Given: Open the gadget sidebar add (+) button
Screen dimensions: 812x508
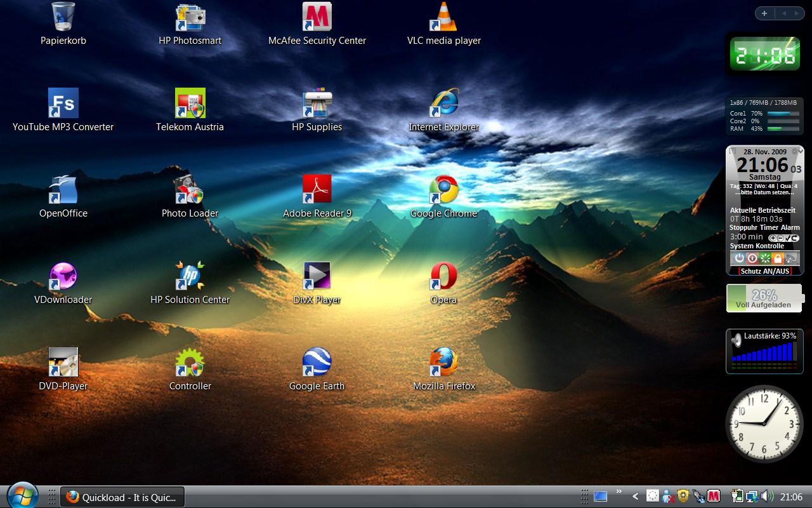Looking at the screenshot, I should click(764, 13).
